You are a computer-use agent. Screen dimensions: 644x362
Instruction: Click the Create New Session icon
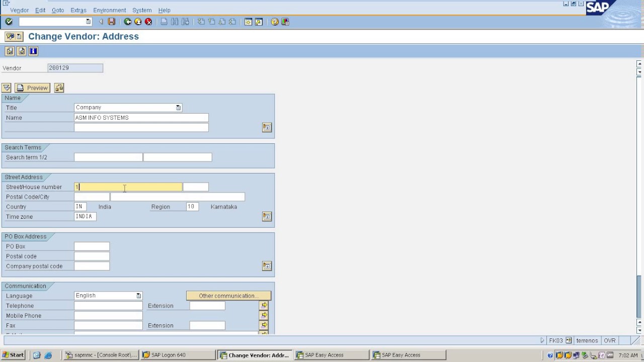pyautogui.click(x=248, y=22)
